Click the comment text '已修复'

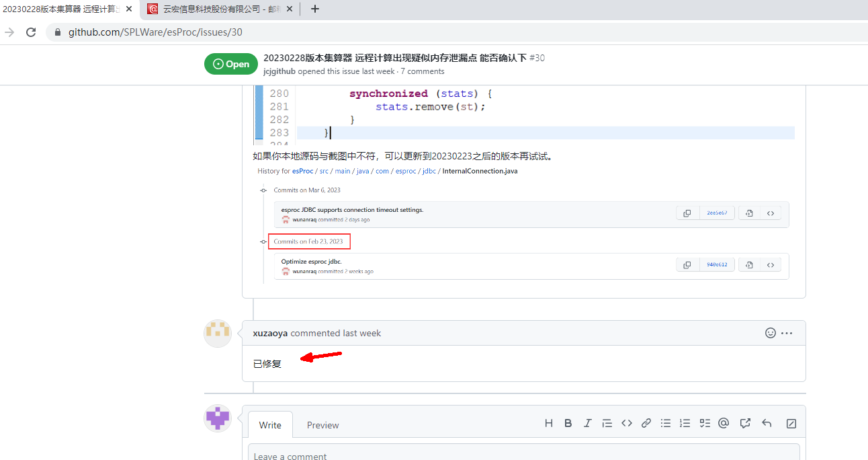tap(267, 364)
